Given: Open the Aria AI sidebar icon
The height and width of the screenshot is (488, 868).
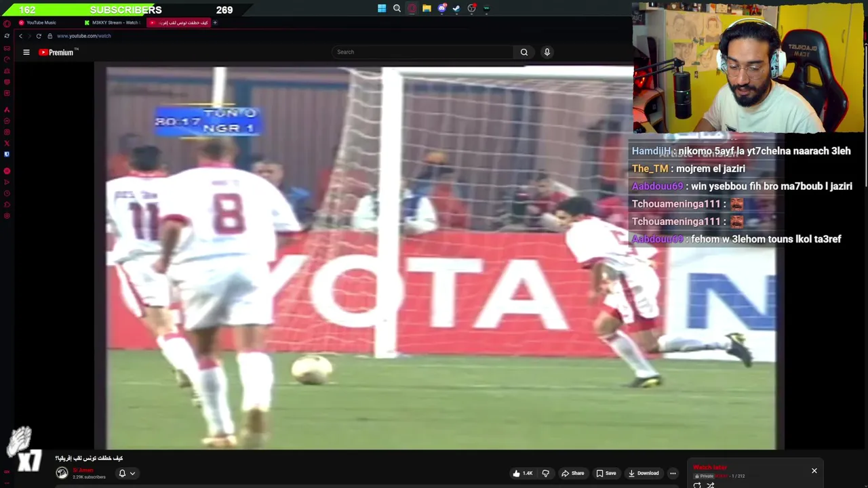Looking at the screenshot, I should click(7, 109).
